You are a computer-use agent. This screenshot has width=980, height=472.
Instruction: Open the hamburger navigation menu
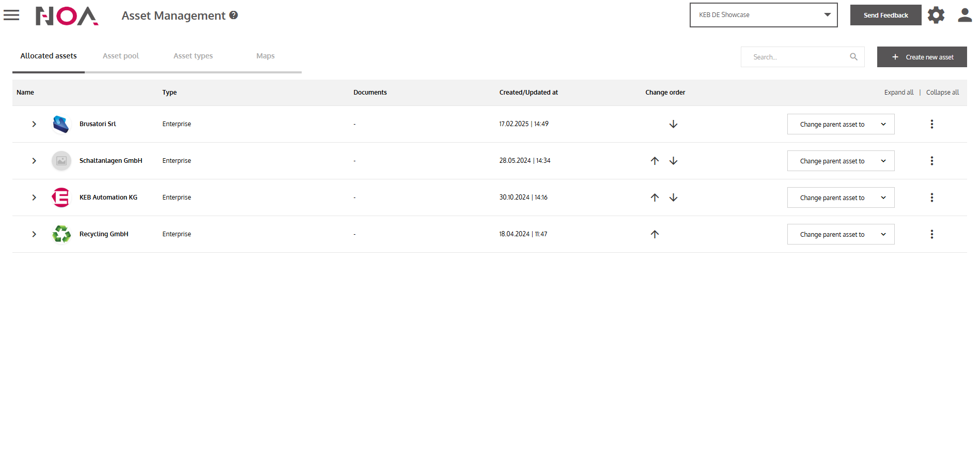[x=11, y=16]
